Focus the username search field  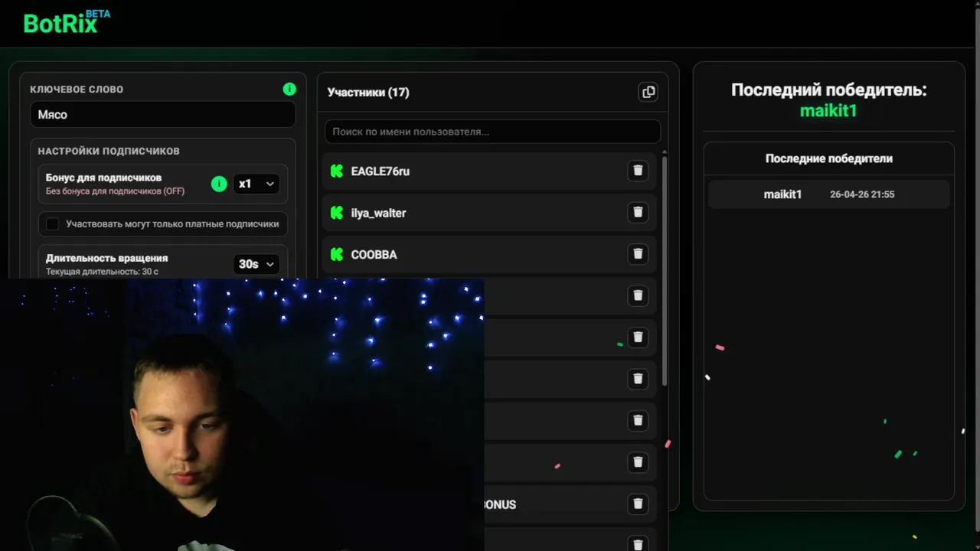492,132
